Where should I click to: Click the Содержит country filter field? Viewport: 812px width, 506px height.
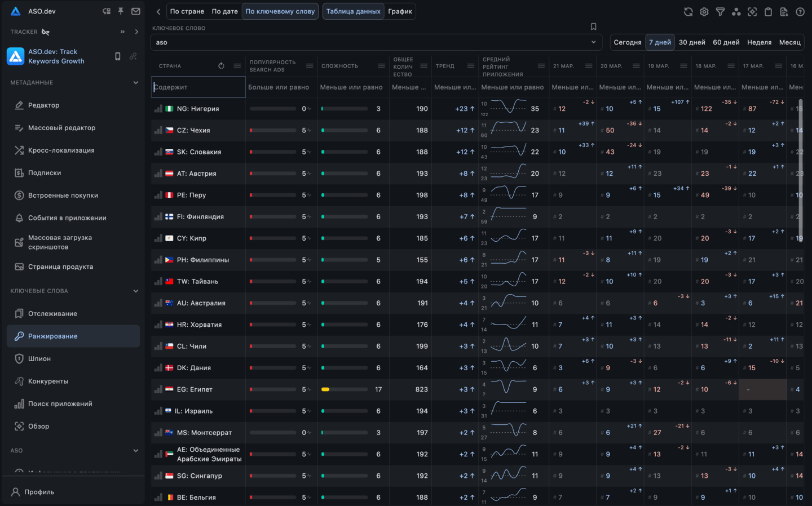pyautogui.click(x=198, y=87)
